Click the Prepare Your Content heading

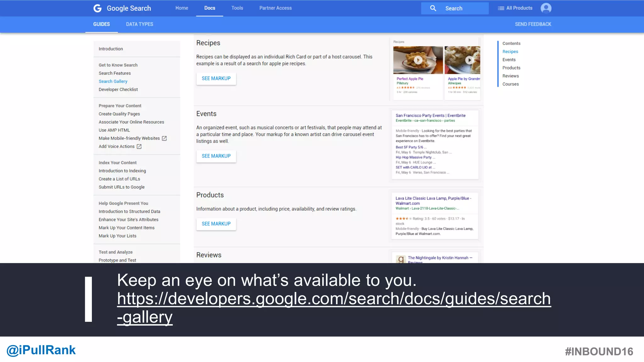coord(120,106)
